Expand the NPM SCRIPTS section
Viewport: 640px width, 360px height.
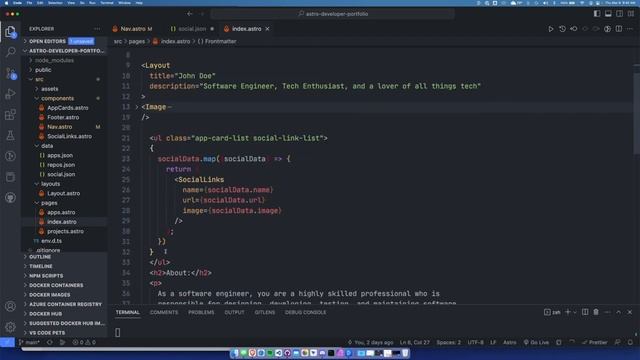click(x=46, y=276)
